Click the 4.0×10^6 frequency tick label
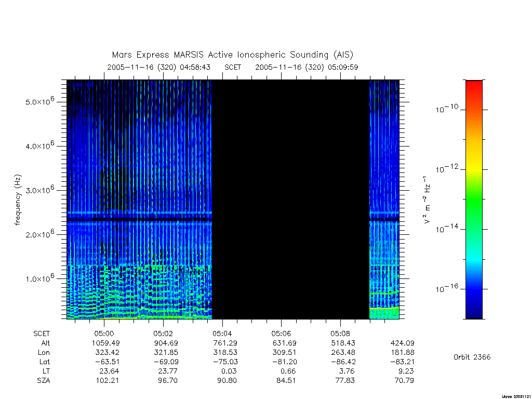 pos(39,145)
